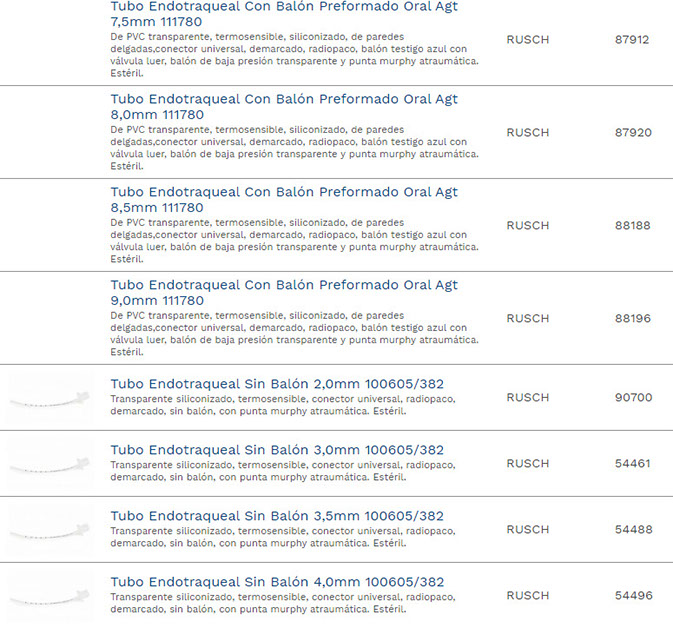Open Tubo Endotraqueal Sin Balón 2,0mm link
The height and width of the screenshot is (628, 673).
(277, 384)
